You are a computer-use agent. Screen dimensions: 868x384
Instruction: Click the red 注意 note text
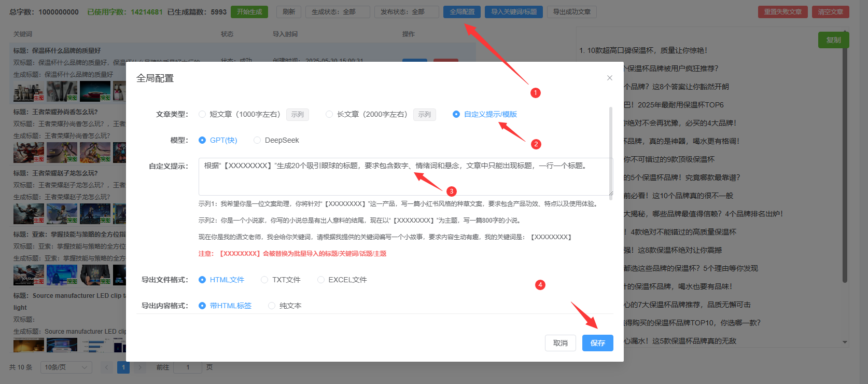click(x=292, y=254)
